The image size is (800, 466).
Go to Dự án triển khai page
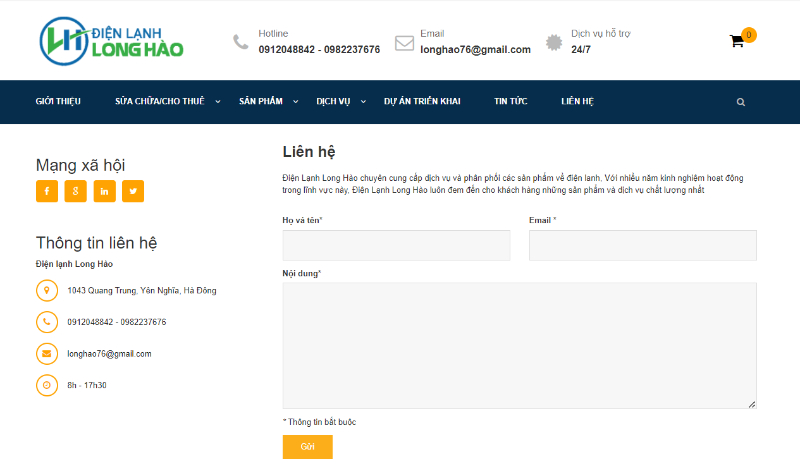coord(422,101)
